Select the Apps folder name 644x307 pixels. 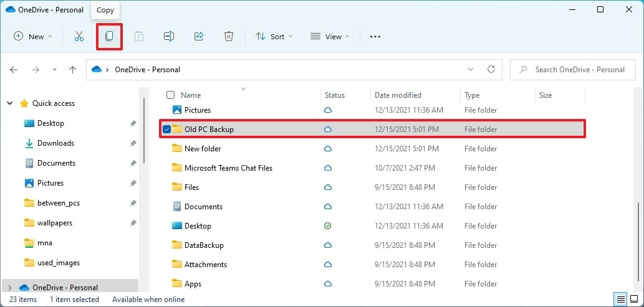coord(193,283)
